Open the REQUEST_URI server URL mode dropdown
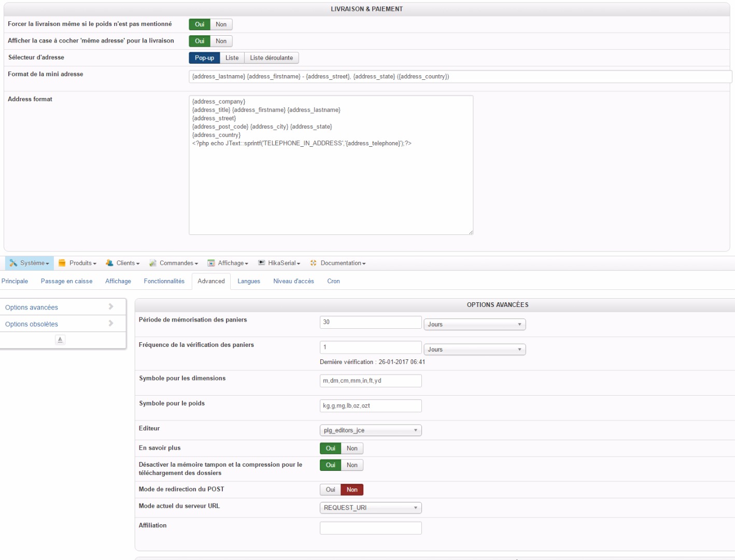Screen dimensions: 735x560 [371, 508]
